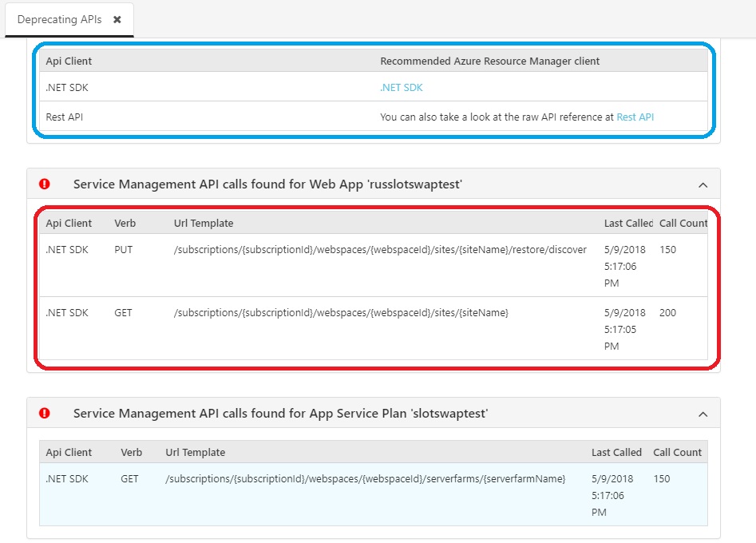Click Verb header in App Service Plan table
This screenshot has height=543, width=756.
pyautogui.click(x=132, y=453)
